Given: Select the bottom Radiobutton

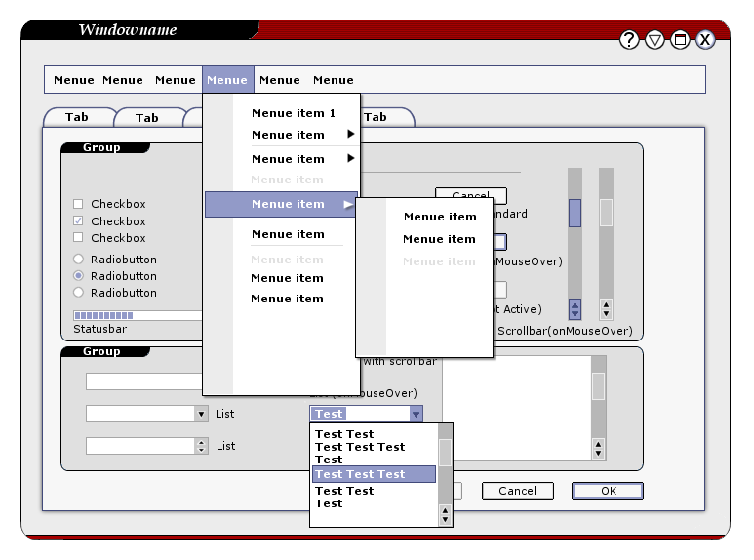Looking at the screenshot, I should point(78,292).
